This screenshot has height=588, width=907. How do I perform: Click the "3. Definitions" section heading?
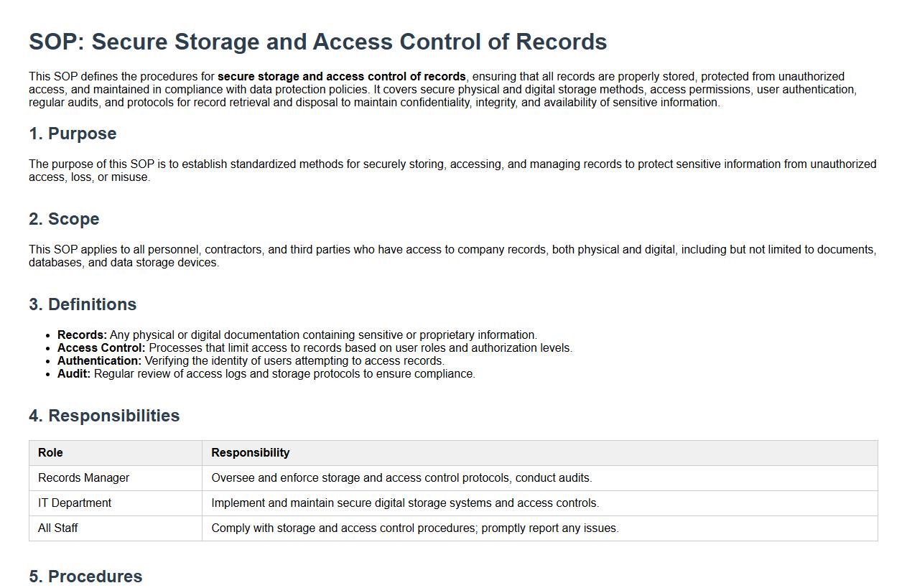click(83, 304)
